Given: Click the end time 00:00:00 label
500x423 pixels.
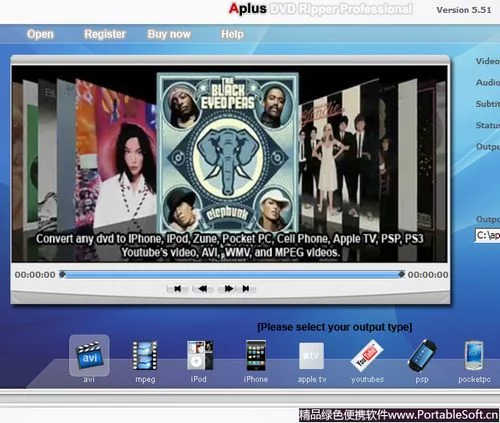Looking at the screenshot, I should [x=428, y=275].
